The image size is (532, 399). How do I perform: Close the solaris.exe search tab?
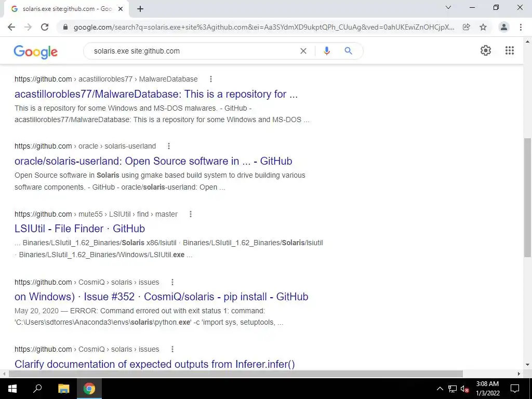[x=121, y=9]
